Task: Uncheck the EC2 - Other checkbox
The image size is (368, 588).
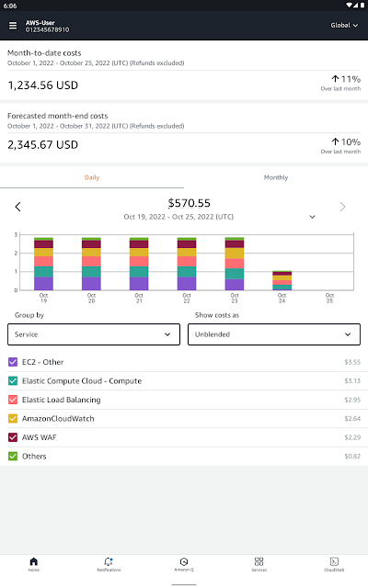Action: [x=13, y=362]
